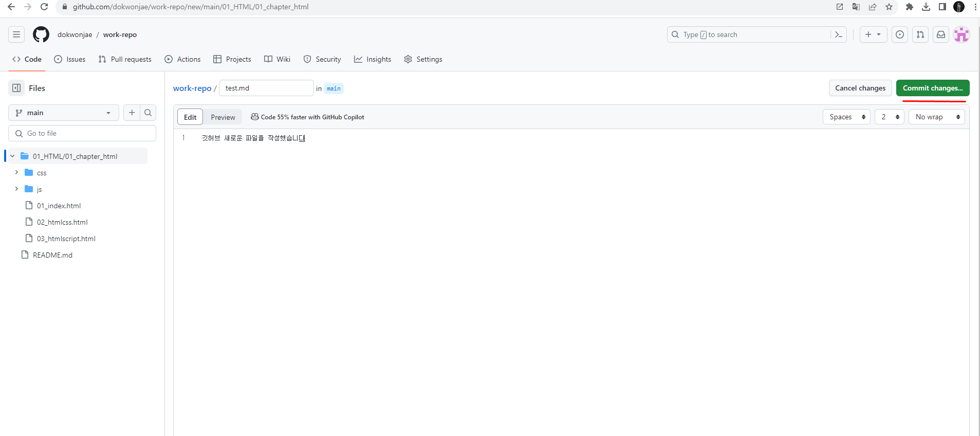980x436 pixels.
Task: Open the GitHub hamburger navigation menu
Action: pyautogui.click(x=16, y=34)
